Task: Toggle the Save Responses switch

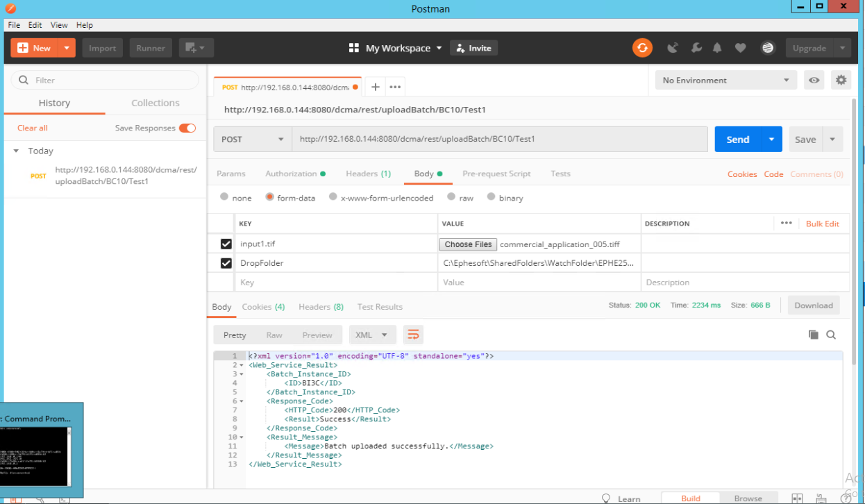Action: tap(187, 128)
